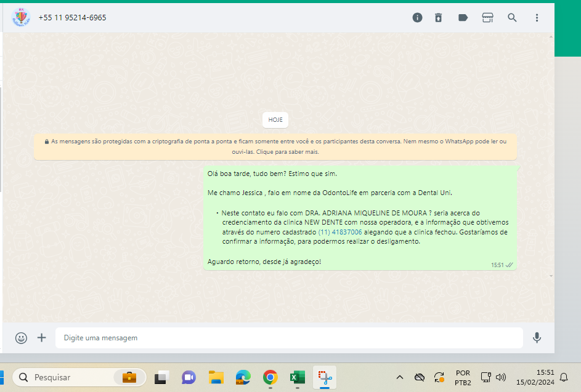The height and width of the screenshot is (392, 581).
Task: Click the cloud sync off tray icon
Action: [420, 377]
